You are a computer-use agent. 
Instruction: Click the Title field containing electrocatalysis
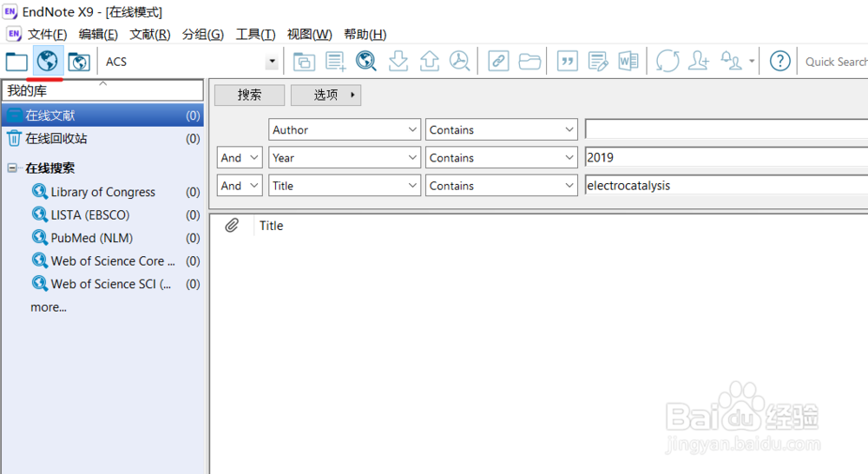click(x=727, y=186)
